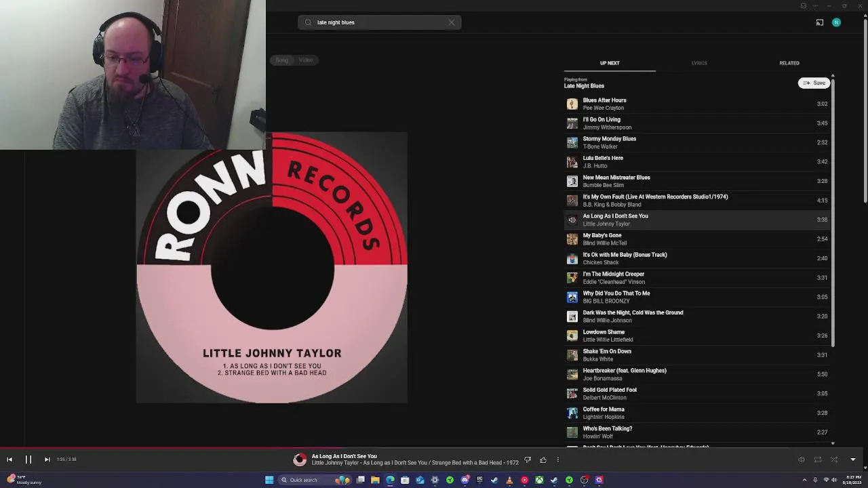This screenshot has height=488, width=868.
Task: Like the current song with thumbs up
Action: click(x=543, y=460)
